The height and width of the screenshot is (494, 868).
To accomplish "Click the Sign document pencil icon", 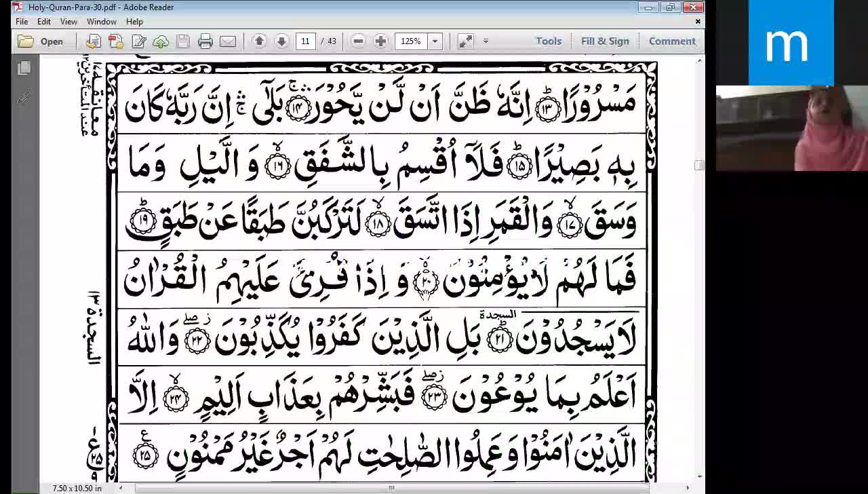I will (x=138, y=41).
